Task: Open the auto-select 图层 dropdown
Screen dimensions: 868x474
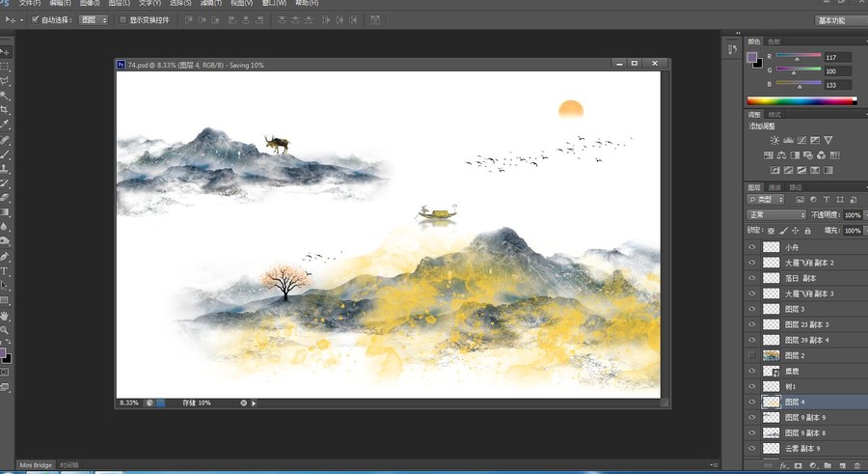Action: tap(94, 20)
